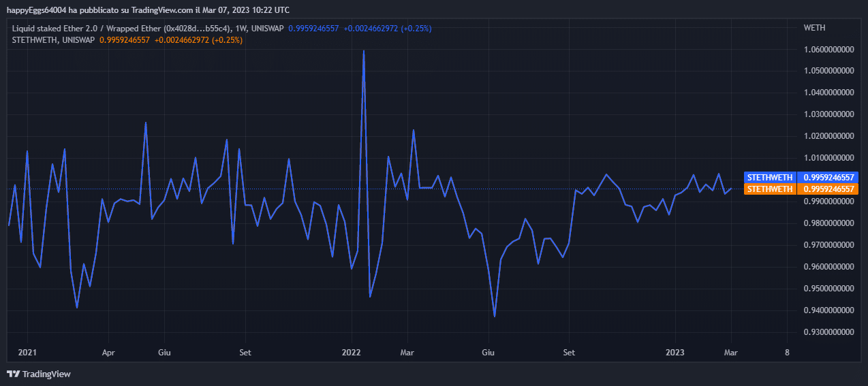
Task: Click the 2022 label on time axis
Action: [x=352, y=353]
